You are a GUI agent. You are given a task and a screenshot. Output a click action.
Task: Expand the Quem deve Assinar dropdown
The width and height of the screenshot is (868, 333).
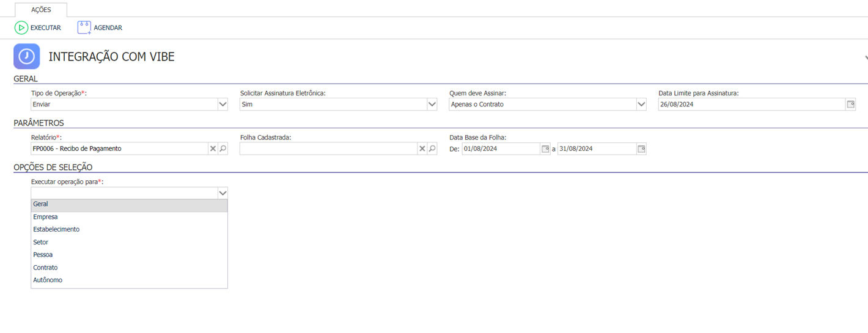pyautogui.click(x=641, y=104)
